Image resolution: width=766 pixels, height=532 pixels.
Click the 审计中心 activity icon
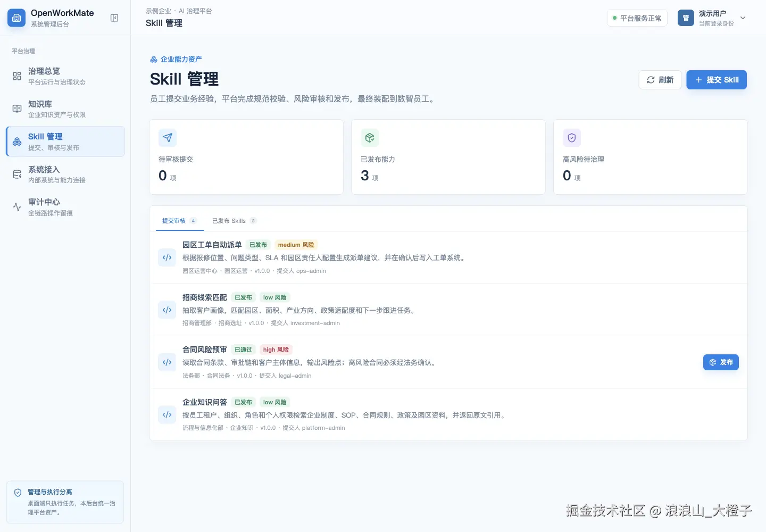pos(17,207)
